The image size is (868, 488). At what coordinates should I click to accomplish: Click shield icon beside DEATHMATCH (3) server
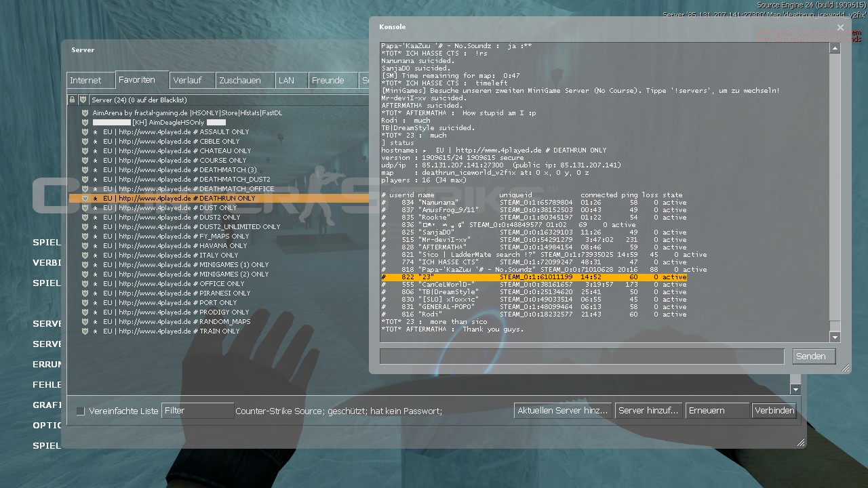point(85,169)
